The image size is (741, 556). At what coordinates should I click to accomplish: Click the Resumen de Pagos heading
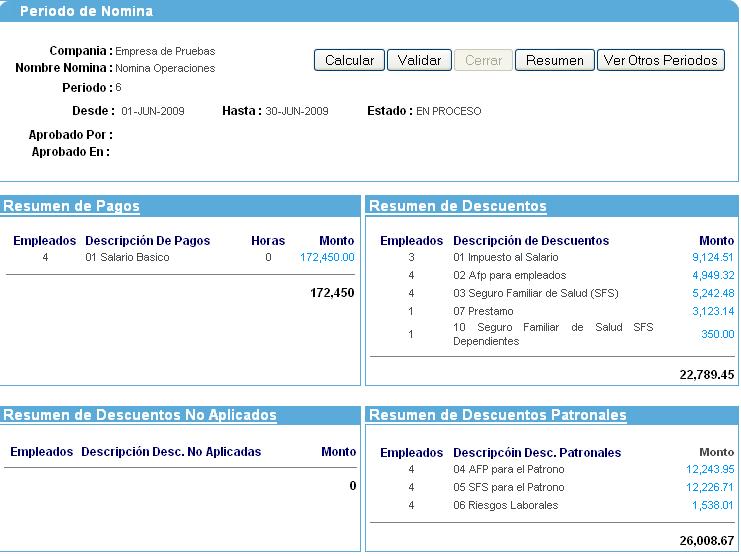pos(71,206)
